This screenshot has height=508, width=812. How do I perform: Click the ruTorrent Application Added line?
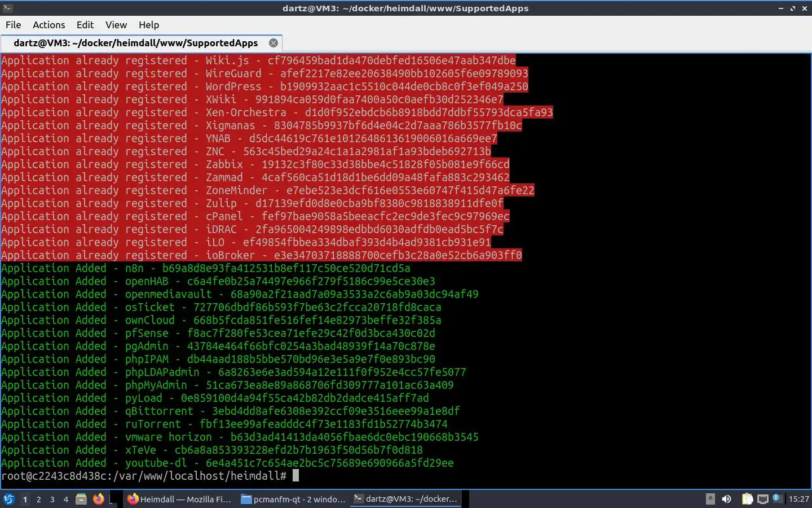click(224, 424)
